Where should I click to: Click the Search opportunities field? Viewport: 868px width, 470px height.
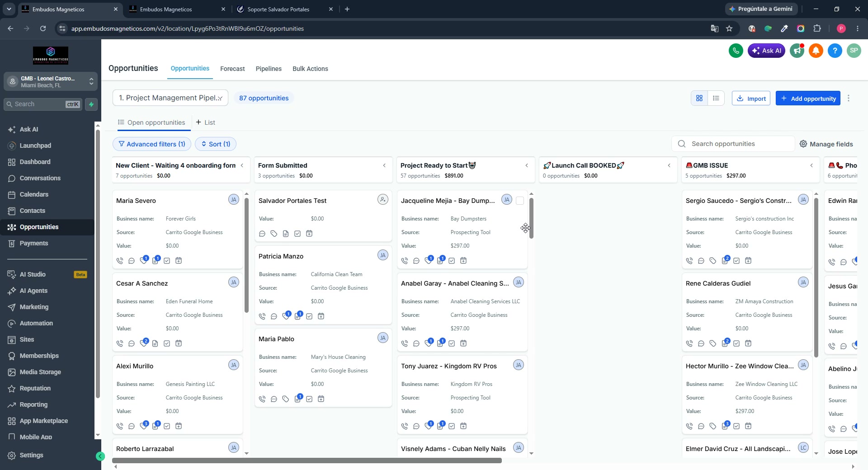tap(733, 144)
